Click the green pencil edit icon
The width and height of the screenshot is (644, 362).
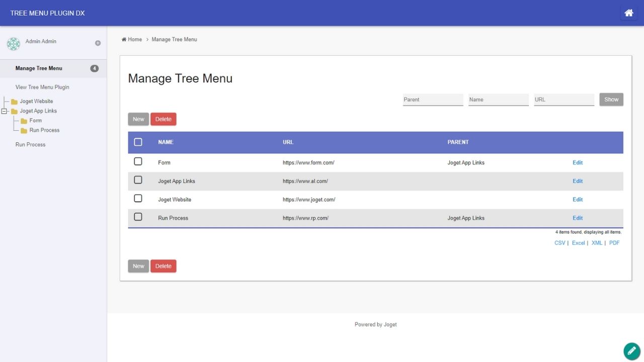click(x=631, y=351)
